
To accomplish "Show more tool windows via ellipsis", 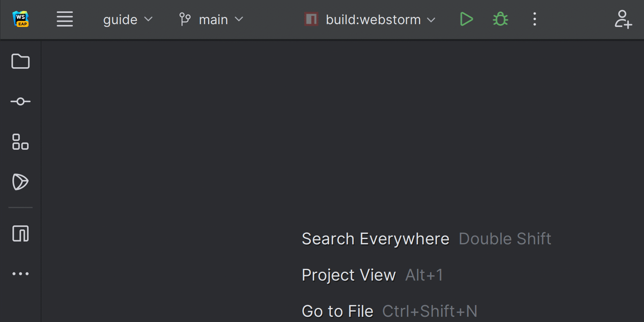I will point(21,274).
